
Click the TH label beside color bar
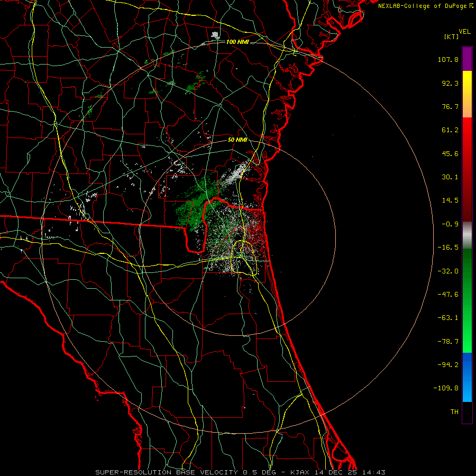pos(454,412)
